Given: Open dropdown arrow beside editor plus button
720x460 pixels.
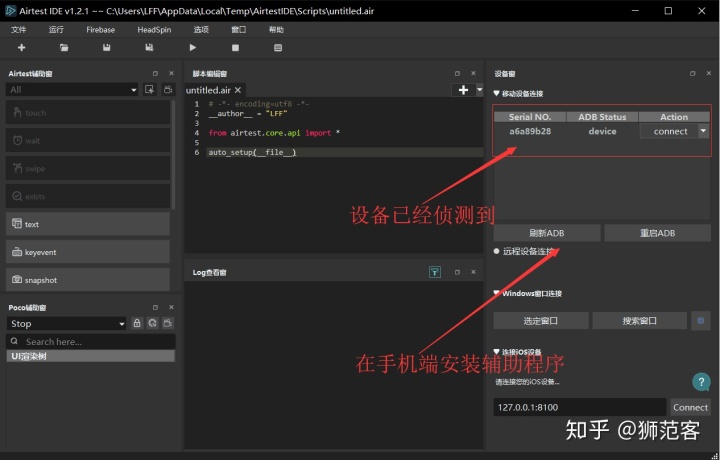Looking at the screenshot, I should pyautogui.click(x=479, y=90).
